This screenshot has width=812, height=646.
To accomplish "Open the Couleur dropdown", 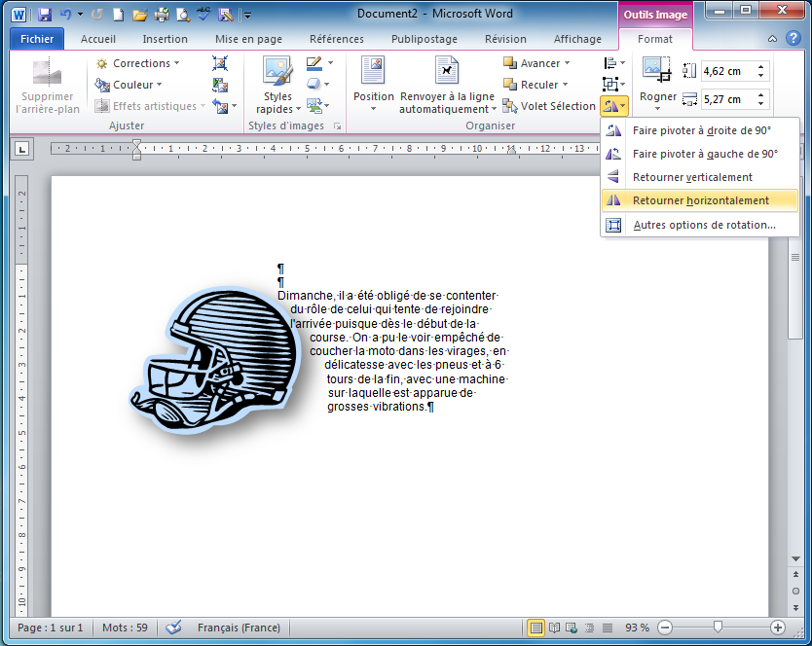I will click(x=129, y=85).
